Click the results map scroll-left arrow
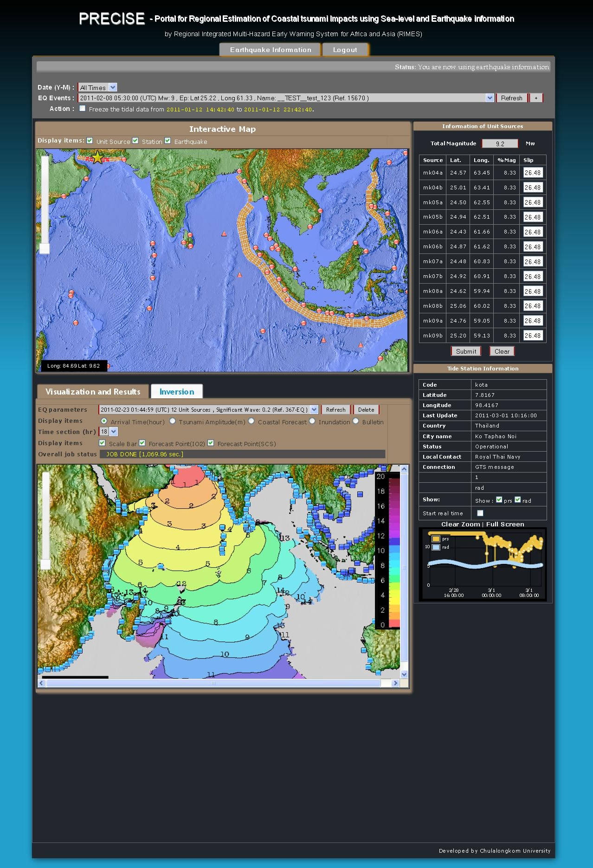Image resolution: width=593 pixels, height=868 pixels. [x=41, y=683]
